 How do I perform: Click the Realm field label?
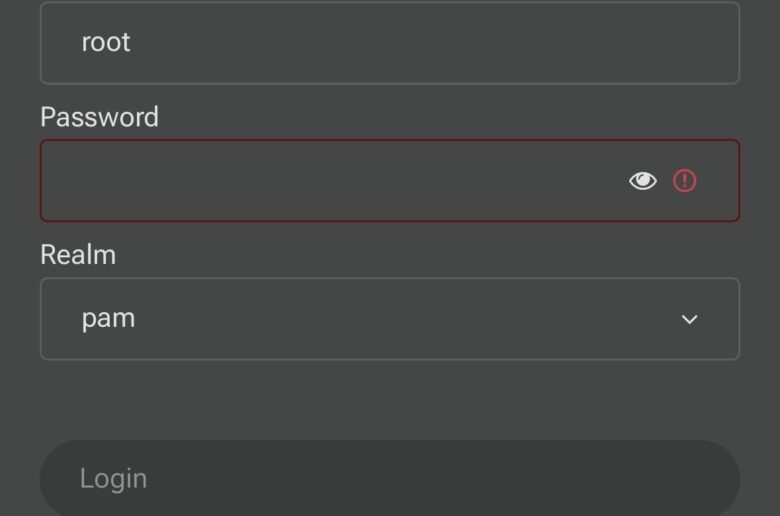tap(78, 255)
